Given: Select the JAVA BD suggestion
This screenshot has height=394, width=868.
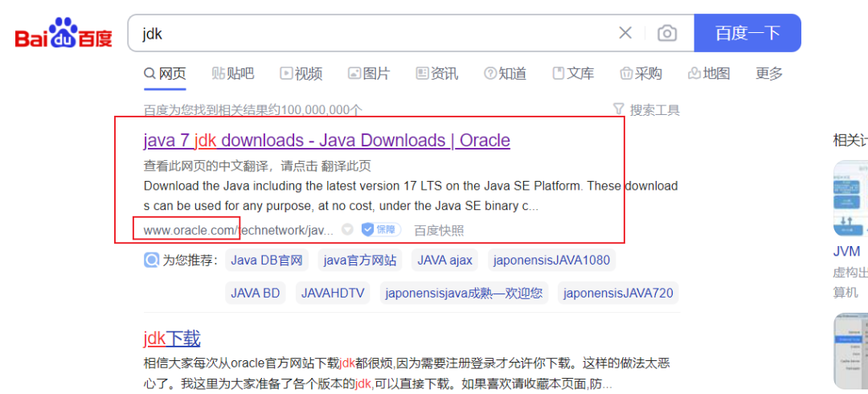Looking at the screenshot, I should [256, 293].
